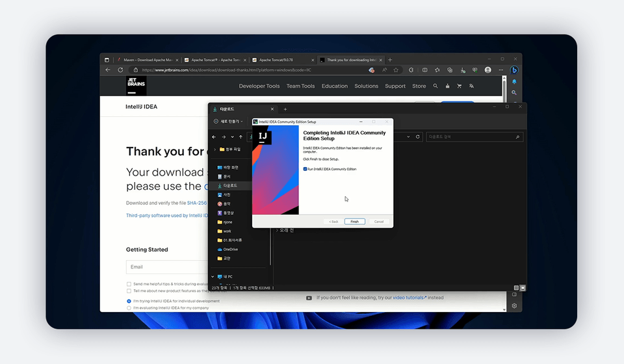The width and height of the screenshot is (624, 364).
Task: Click the read aloud icon in address bar
Action: tap(384, 70)
